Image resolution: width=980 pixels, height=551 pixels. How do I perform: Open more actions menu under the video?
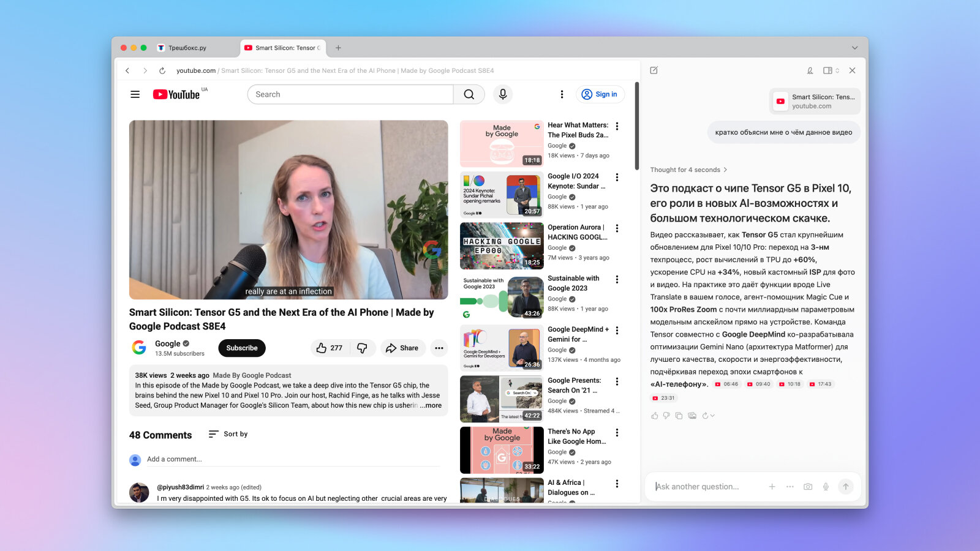pos(439,348)
